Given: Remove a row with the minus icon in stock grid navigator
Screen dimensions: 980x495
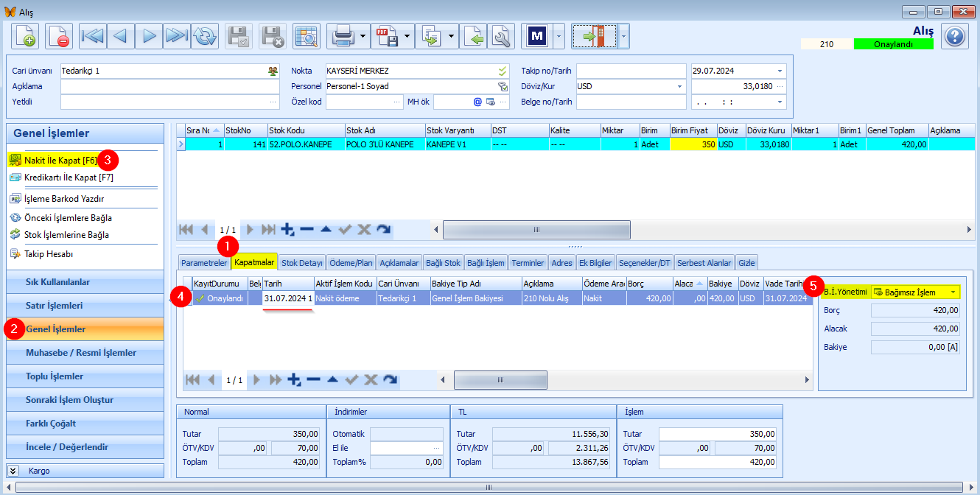Looking at the screenshot, I should pyautogui.click(x=307, y=230).
